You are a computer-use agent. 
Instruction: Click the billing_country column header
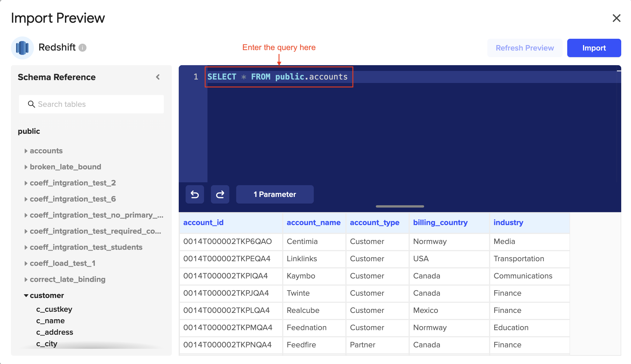pos(440,222)
